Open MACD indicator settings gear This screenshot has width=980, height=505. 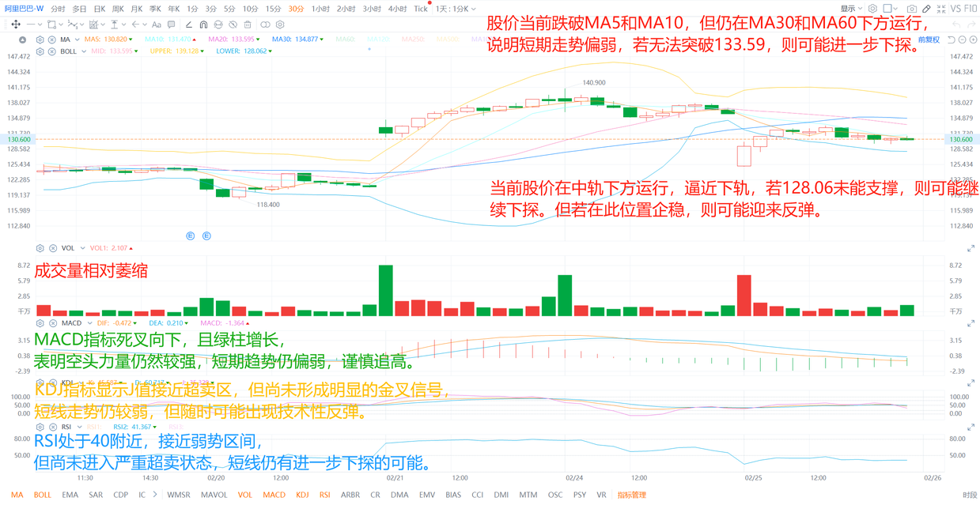(40, 323)
